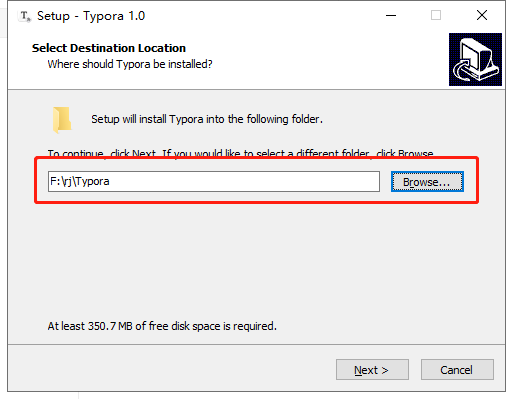The image size is (513, 399).
Task: Focus the destination folder path field
Action: [x=214, y=181]
